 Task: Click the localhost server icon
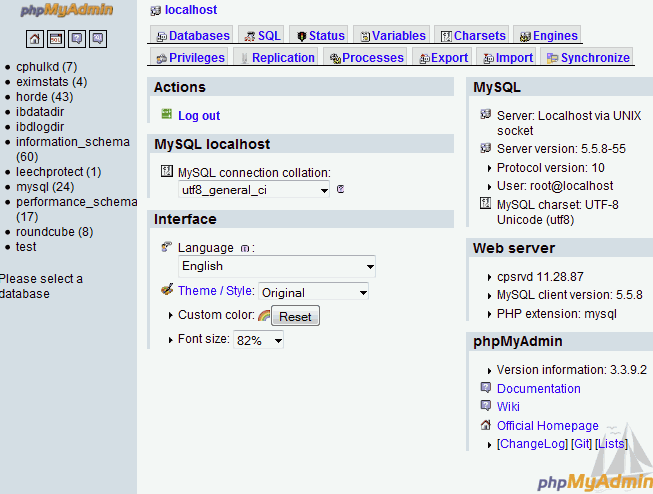click(156, 11)
